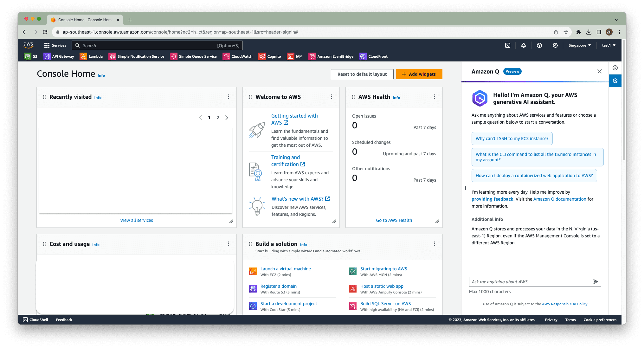Go to page 2 of Recently visited
Viewport: 644px width, 348px height.
[218, 118]
